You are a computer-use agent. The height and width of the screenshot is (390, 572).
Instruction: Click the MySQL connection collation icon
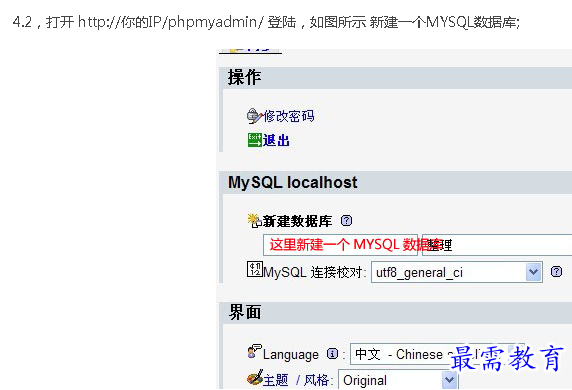(254, 269)
